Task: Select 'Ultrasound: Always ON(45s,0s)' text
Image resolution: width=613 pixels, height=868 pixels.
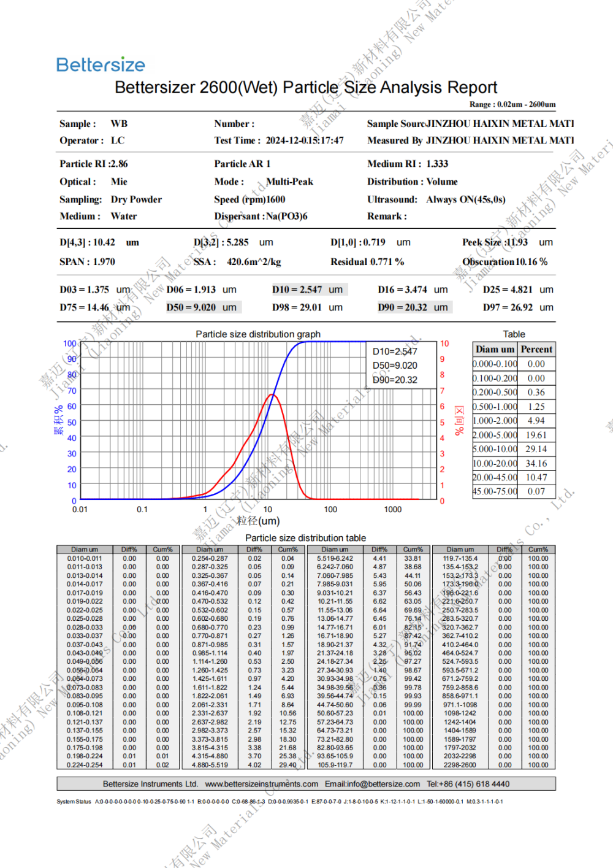Action: [x=436, y=199]
